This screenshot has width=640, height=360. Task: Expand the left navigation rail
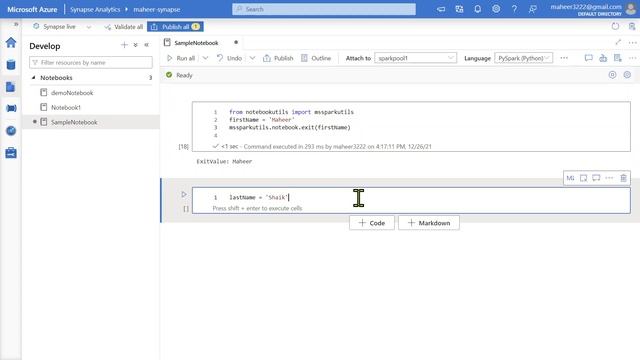(16, 24)
